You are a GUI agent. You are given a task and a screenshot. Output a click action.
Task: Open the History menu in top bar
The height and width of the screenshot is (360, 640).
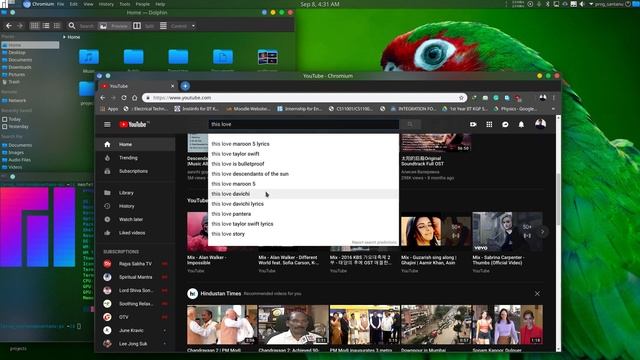(x=106, y=4)
